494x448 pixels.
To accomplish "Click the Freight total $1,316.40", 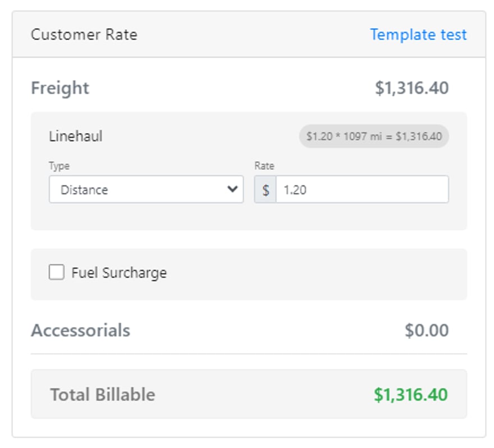I will coord(412,88).
